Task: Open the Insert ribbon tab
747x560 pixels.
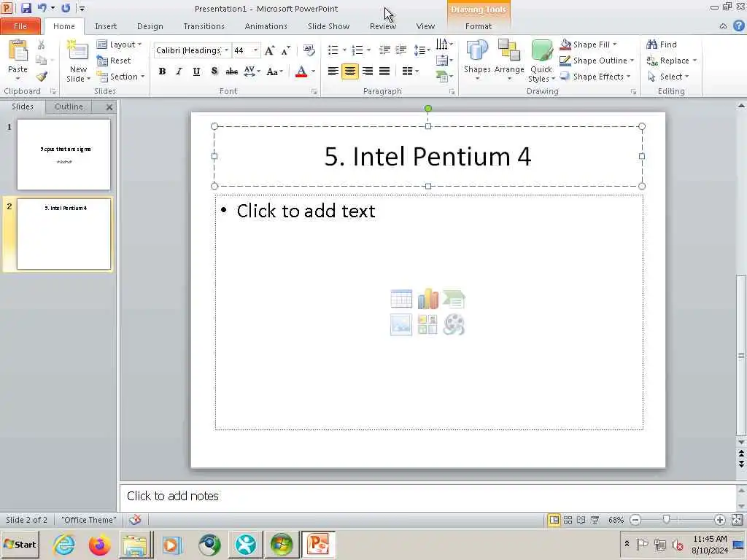Action: tap(106, 26)
